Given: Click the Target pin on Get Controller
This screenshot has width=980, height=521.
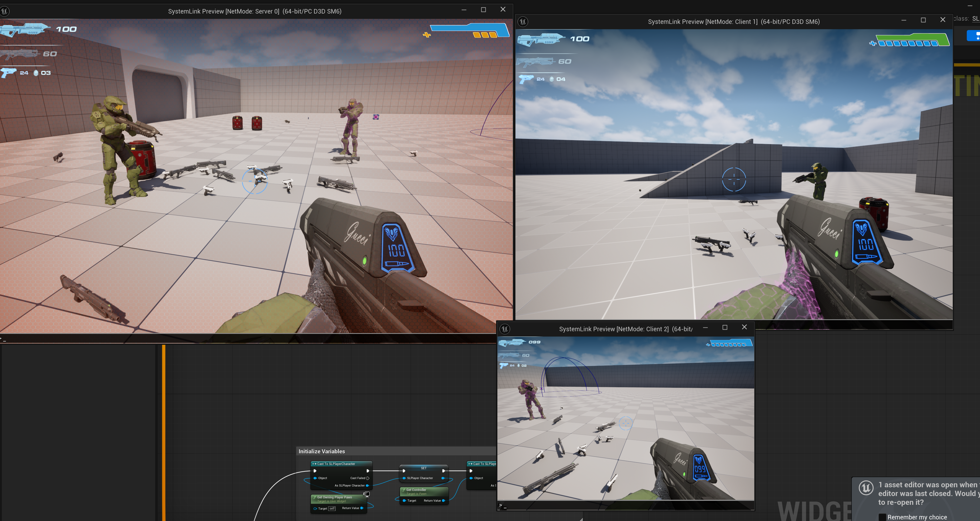Looking at the screenshot, I should click(x=404, y=501).
